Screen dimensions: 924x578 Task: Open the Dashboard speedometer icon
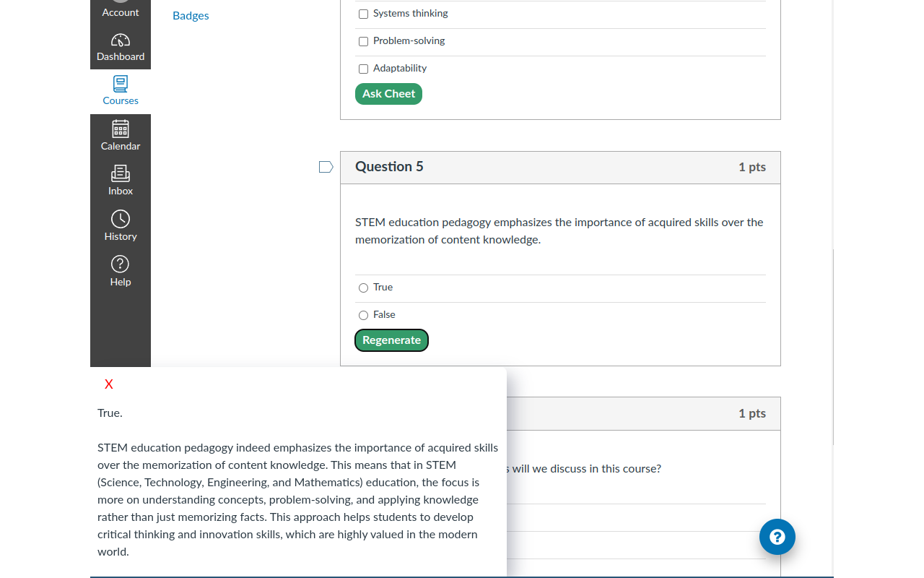121,40
